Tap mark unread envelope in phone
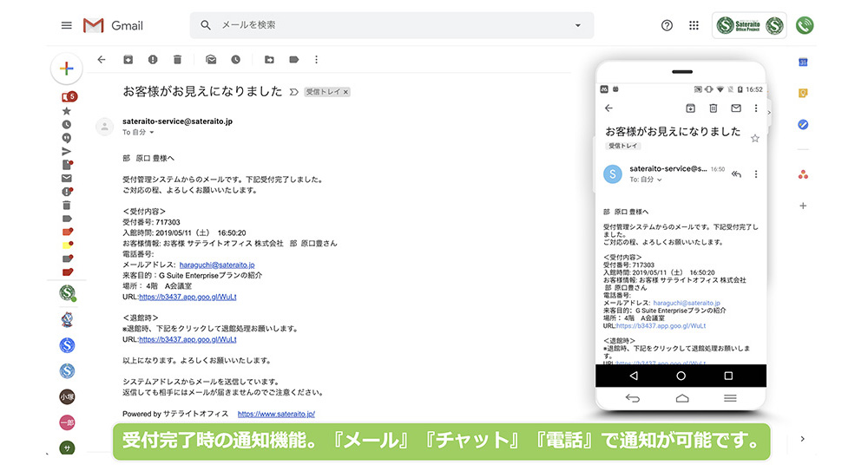Viewport: 868px width, 471px height. pyautogui.click(x=736, y=108)
